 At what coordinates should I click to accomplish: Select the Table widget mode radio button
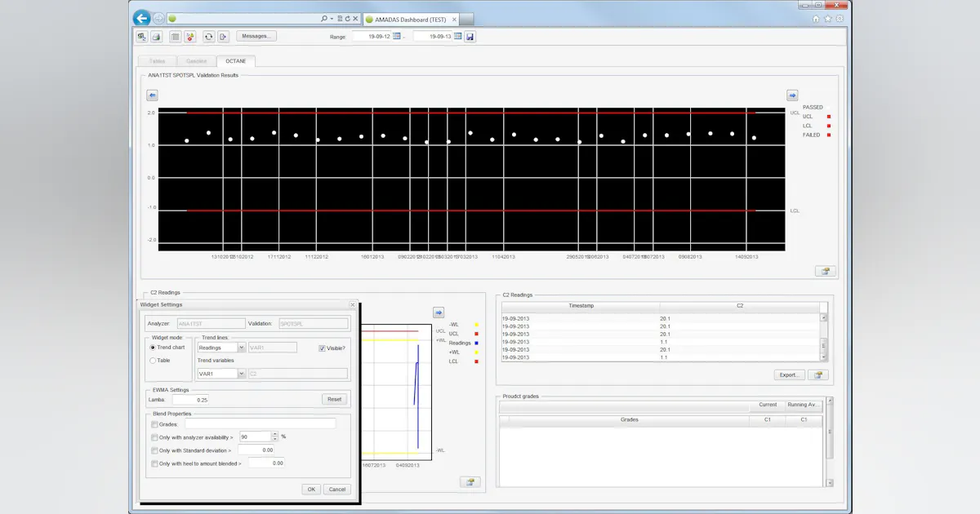click(x=153, y=360)
